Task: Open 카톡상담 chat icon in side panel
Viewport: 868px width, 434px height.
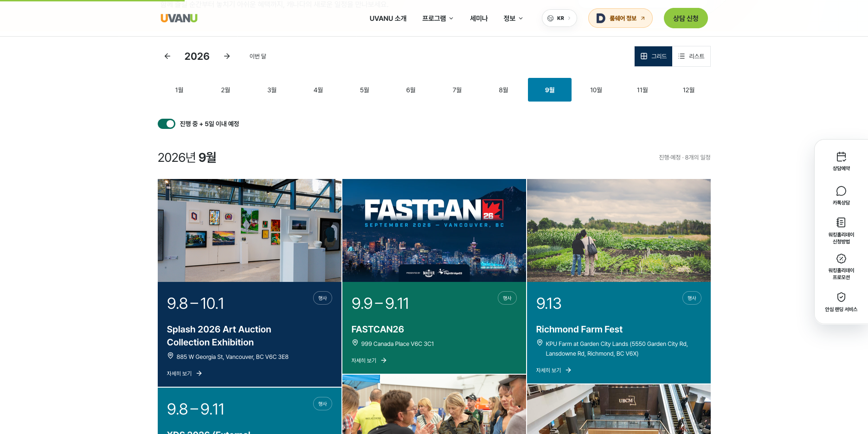Action: [841, 191]
